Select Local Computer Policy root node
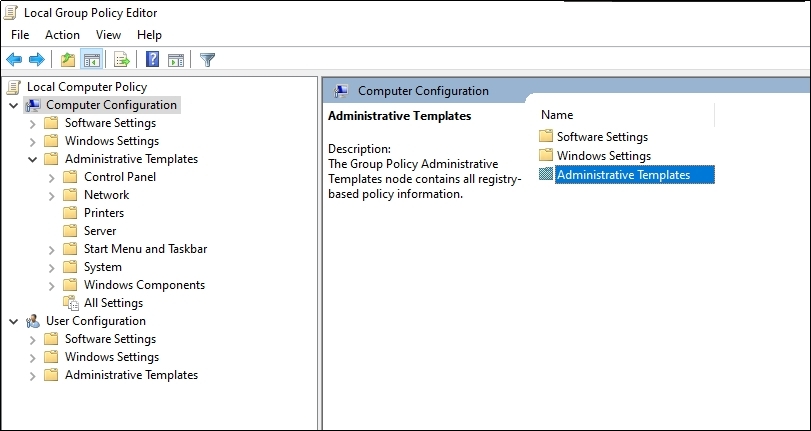 [87, 87]
